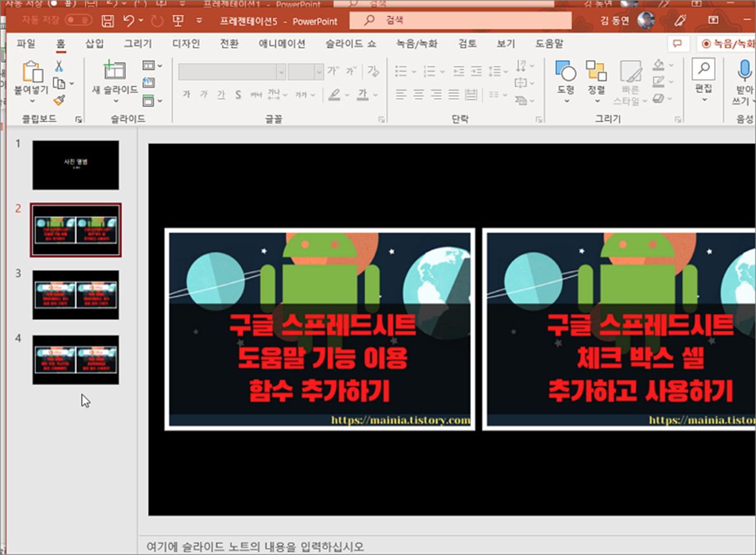Open font color dropdown arrow

(376, 95)
